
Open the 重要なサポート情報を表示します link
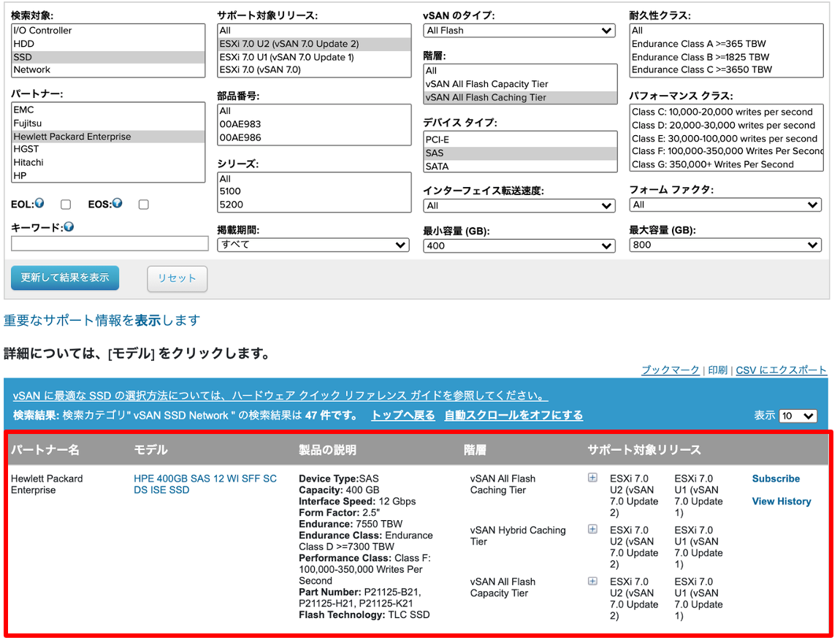tap(102, 321)
